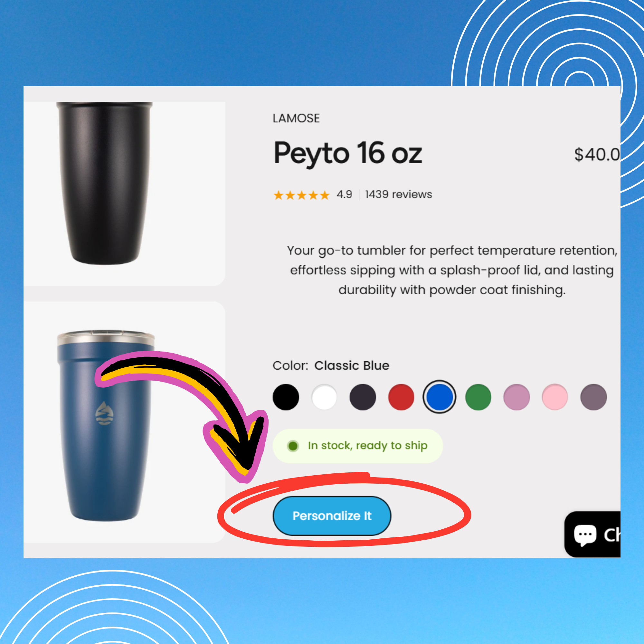The height and width of the screenshot is (644, 644).
Task: Click the green in-stock status dot
Action: coord(293,446)
